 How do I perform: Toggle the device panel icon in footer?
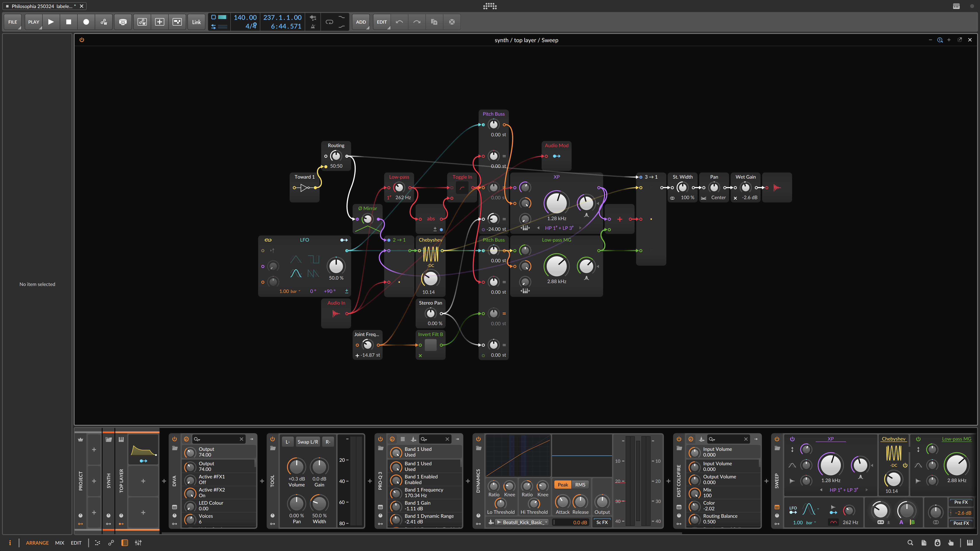point(124,543)
